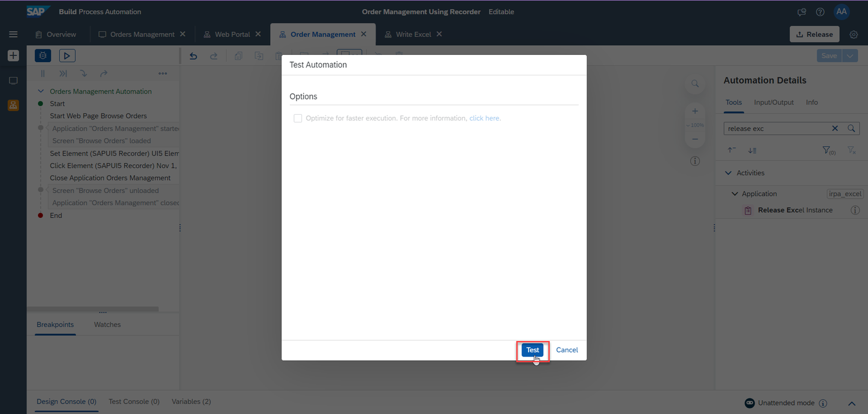Viewport: 868px width, 414px height.
Task: Open the Tools tab
Action: 734,103
